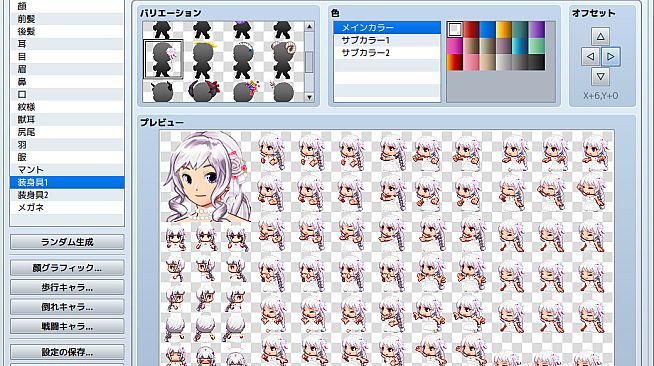Choose the small black horns variation
The image size is (654, 366).
coord(163,91)
